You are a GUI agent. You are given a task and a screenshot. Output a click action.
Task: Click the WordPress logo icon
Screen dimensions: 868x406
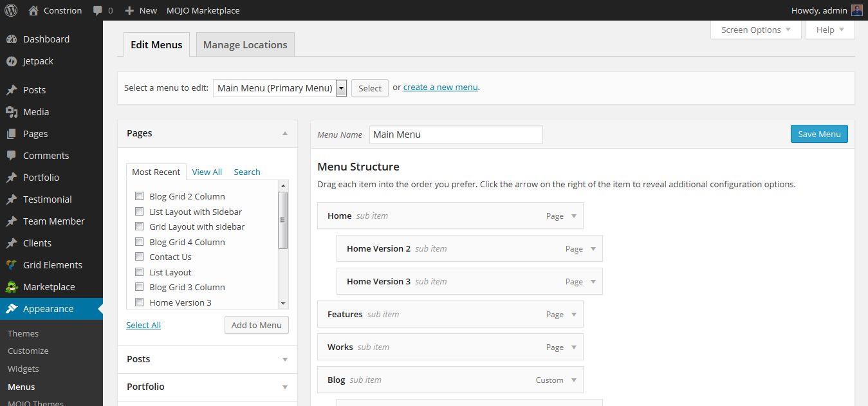point(11,10)
